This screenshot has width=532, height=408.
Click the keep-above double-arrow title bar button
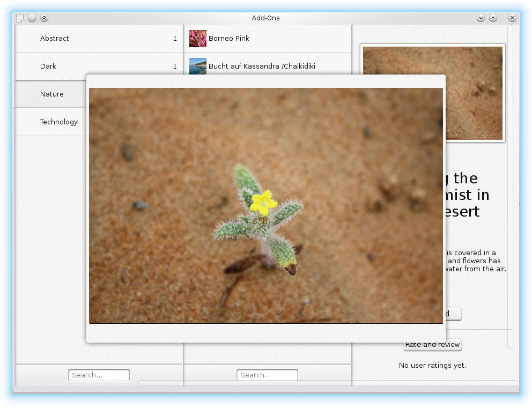[45, 18]
